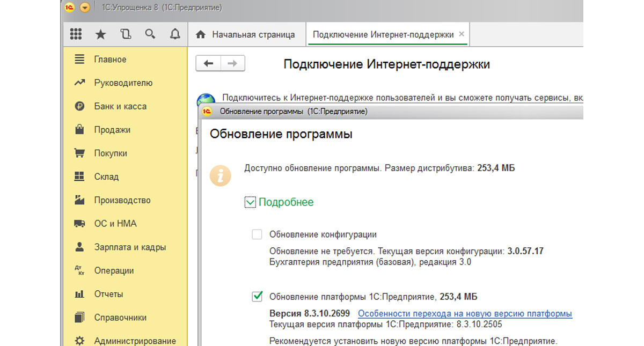Click the Главное hamburger lines icon
The image size is (644, 346).
(79, 60)
